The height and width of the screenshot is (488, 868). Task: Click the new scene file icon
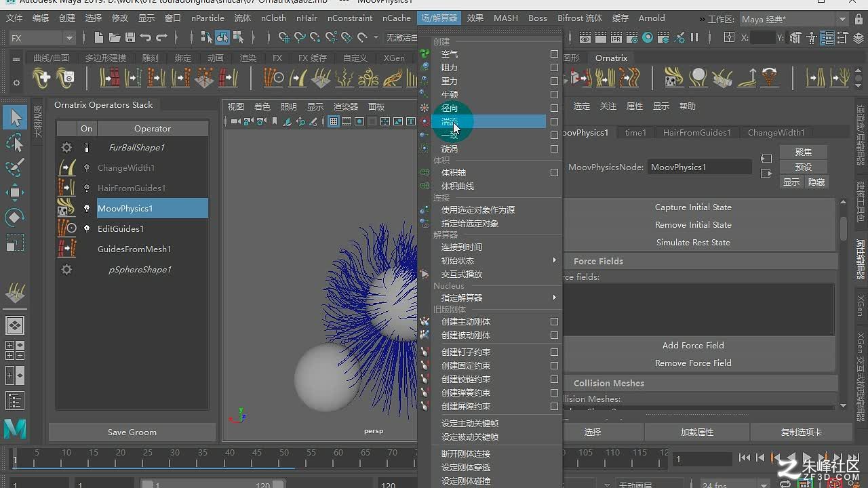pyautogui.click(x=99, y=38)
